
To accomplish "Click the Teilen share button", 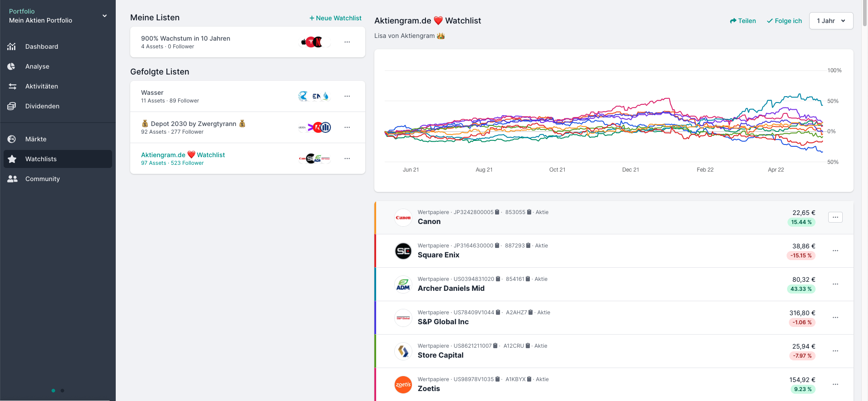I will click(743, 21).
